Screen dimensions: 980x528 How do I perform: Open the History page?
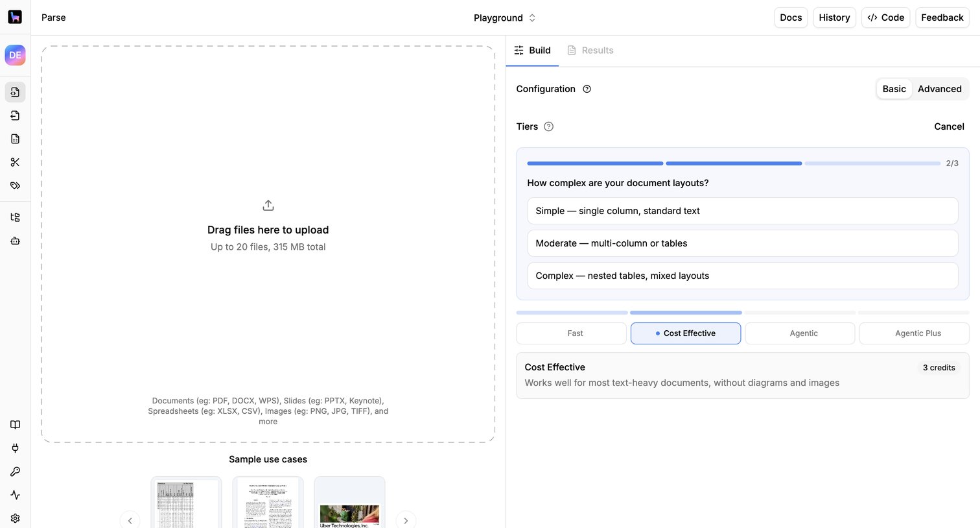coord(834,18)
